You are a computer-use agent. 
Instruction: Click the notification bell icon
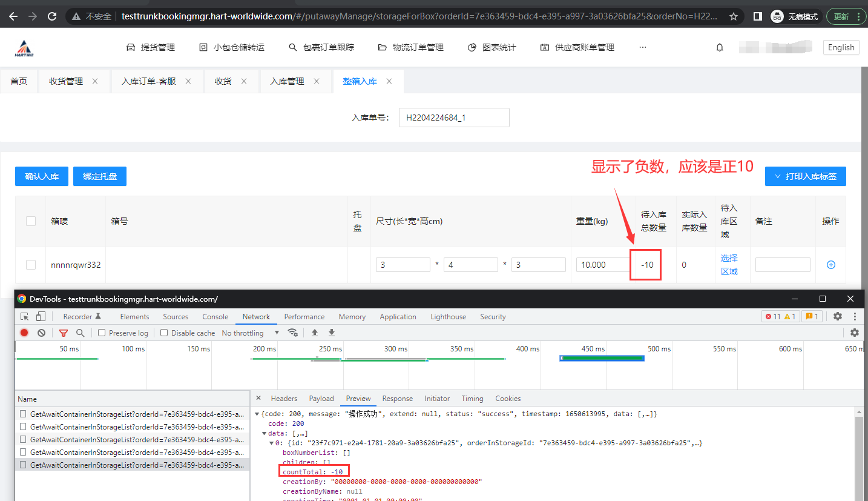720,47
